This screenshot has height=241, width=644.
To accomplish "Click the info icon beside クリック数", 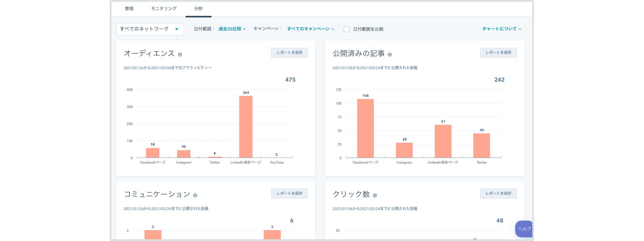I will 375,195.
